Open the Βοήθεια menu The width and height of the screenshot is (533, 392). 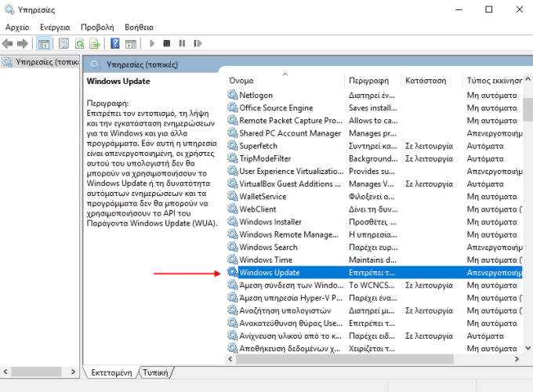pyautogui.click(x=139, y=27)
